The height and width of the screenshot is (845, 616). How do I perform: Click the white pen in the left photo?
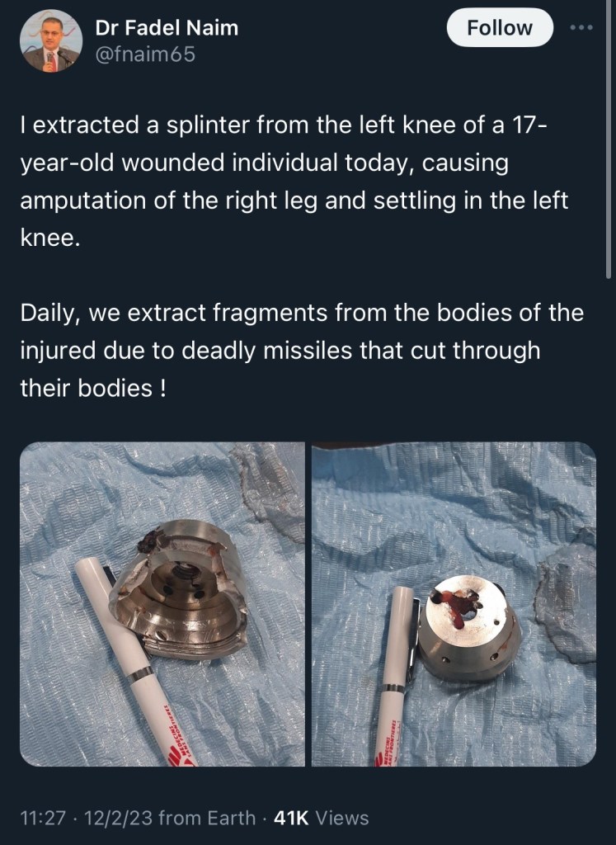coord(134,662)
